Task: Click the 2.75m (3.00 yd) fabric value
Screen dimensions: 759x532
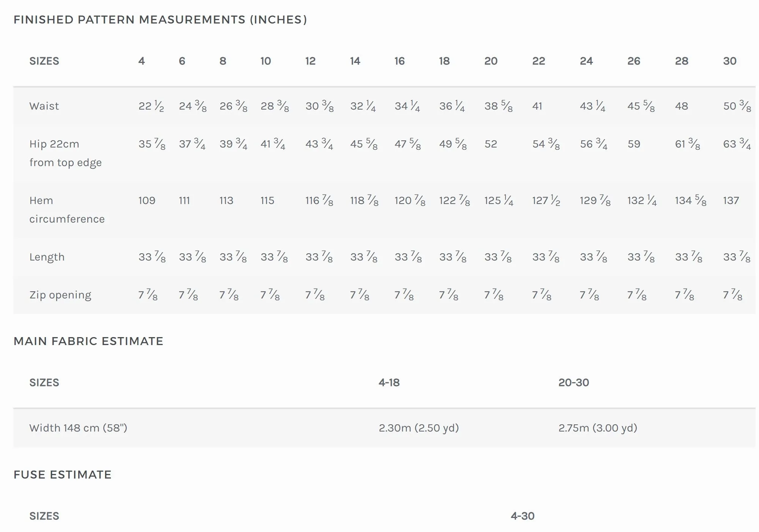Action: tap(598, 428)
